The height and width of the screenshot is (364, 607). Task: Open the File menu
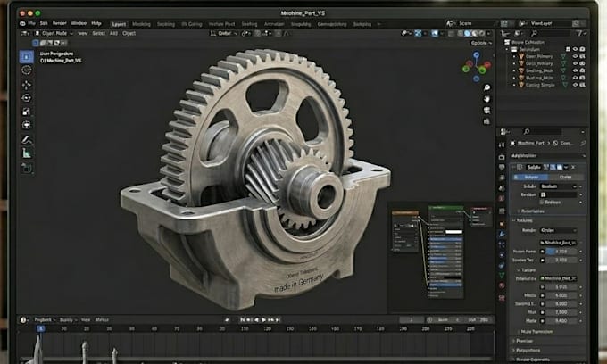[32, 23]
